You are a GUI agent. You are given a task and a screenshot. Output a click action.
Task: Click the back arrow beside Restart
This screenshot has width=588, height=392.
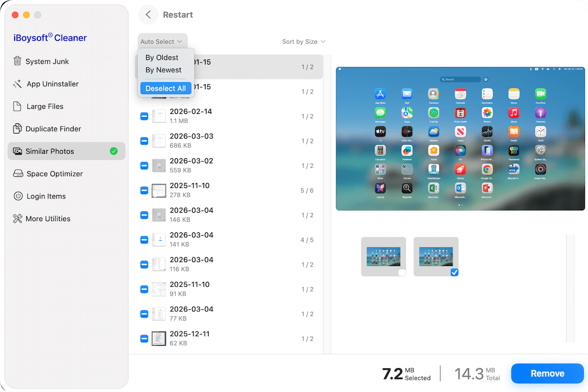click(x=148, y=15)
